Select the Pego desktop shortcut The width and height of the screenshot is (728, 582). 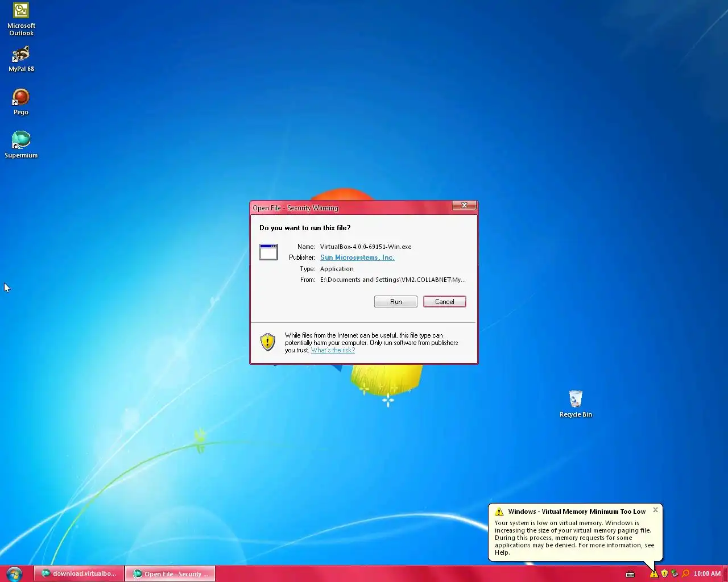click(21, 102)
